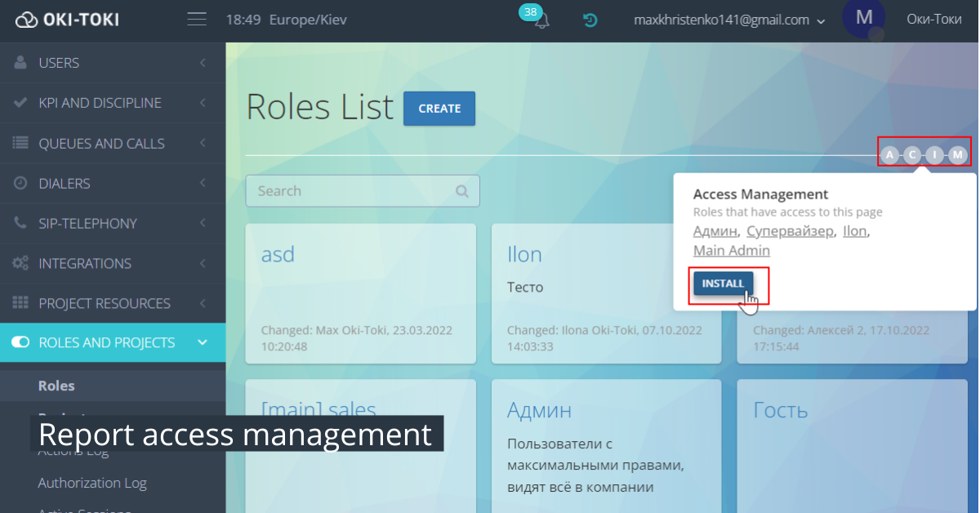Open the Authorization Log menu item

coord(92,483)
